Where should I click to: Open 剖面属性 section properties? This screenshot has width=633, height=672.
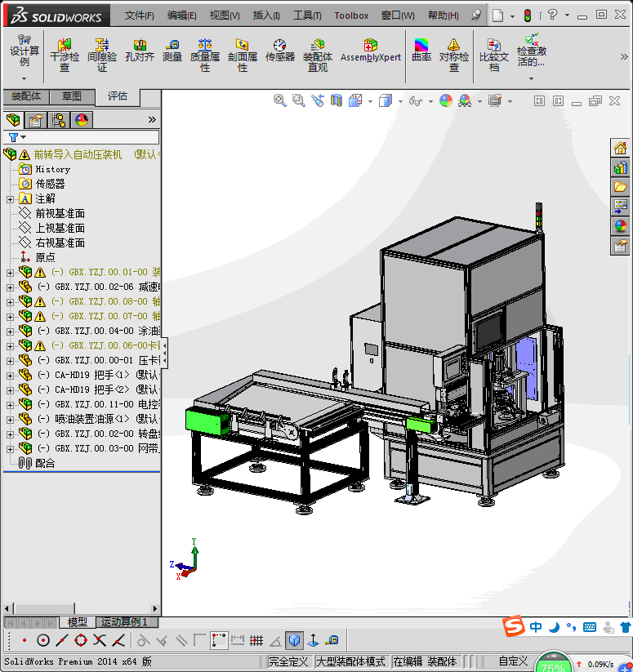tap(243, 55)
